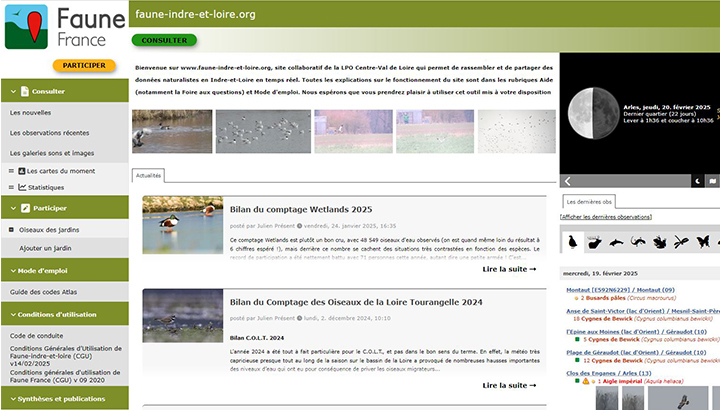This screenshot has width=720, height=410.
Task: Click the orange PARTICIPER button
Action: click(84, 65)
